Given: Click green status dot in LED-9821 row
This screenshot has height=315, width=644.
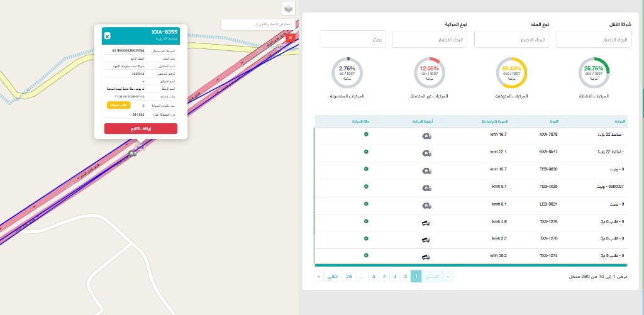Looking at the screenshot, I should tap(366, 204).
